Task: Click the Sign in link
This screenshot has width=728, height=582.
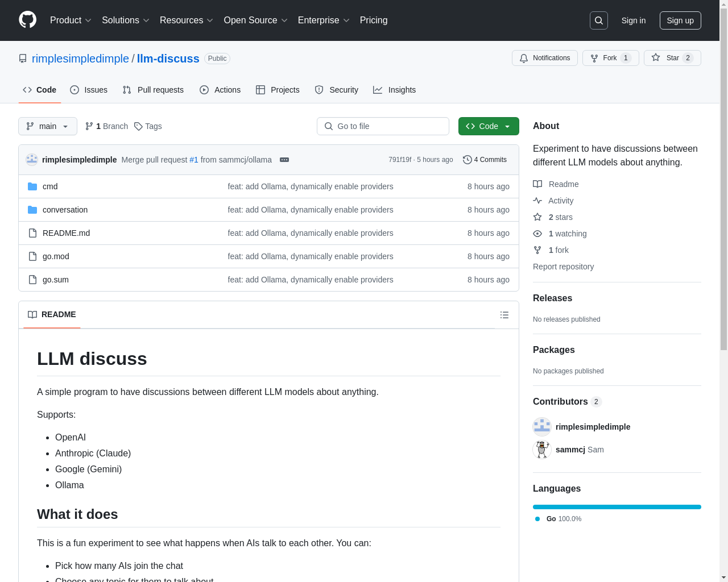Action: pyautogui.click(x=634, y=20)
